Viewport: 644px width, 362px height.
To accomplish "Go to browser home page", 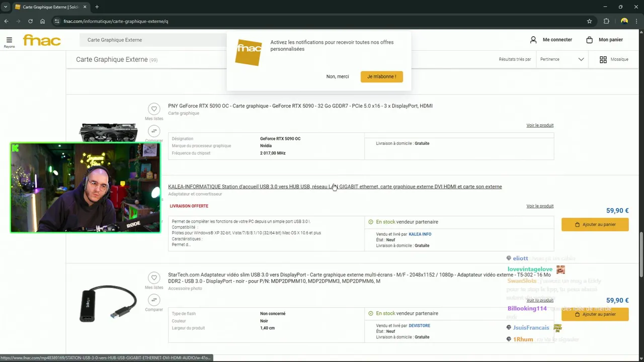I will point(42,21).
